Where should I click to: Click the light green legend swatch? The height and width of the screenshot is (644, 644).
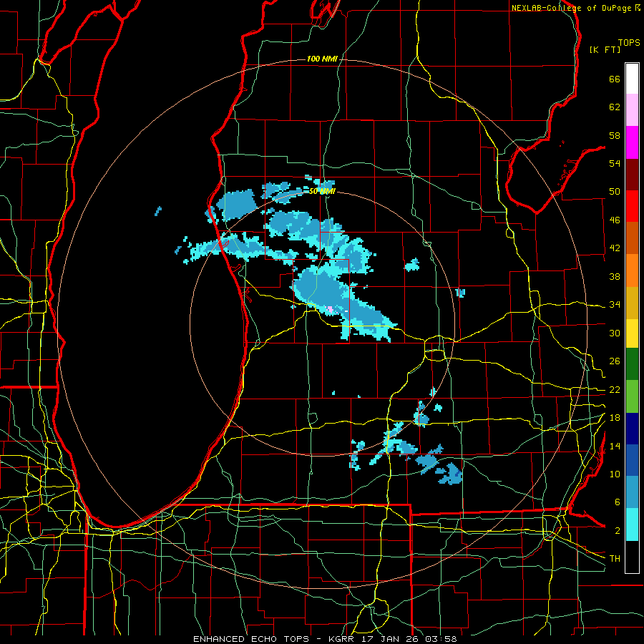coord(632,396)
